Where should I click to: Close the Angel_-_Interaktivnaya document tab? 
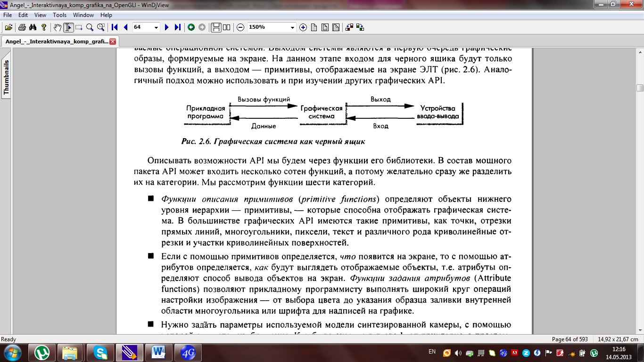113,41
